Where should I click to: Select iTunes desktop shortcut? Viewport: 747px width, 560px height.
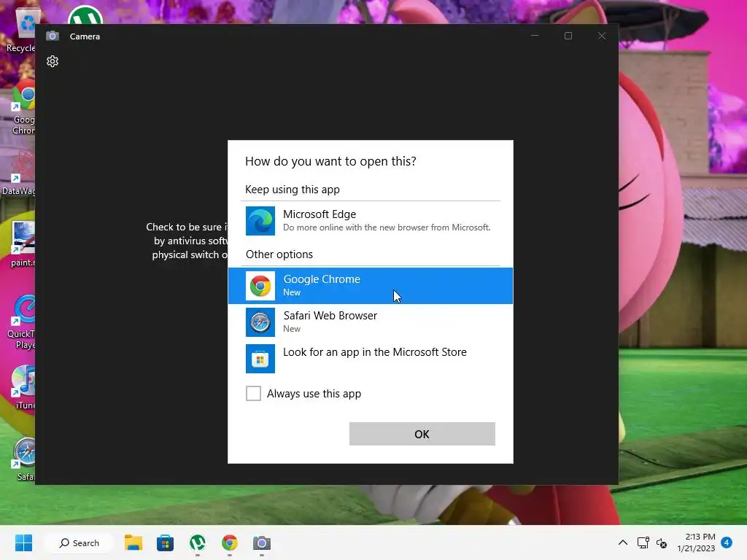24,387
